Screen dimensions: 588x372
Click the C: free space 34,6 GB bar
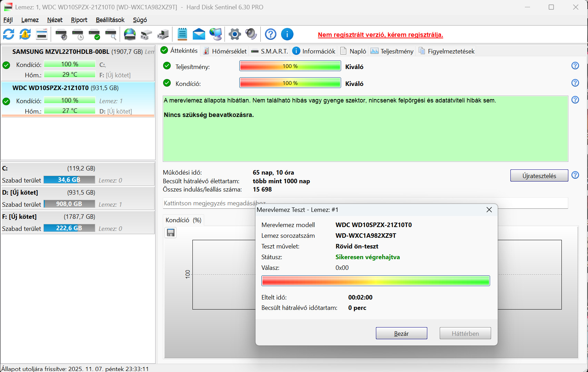[69, 180]
